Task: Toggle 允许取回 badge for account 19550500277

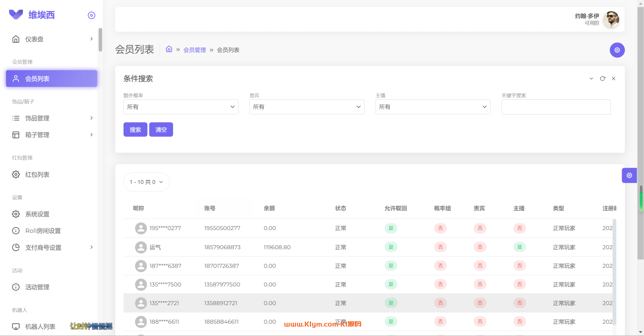Action: [391, 228]
